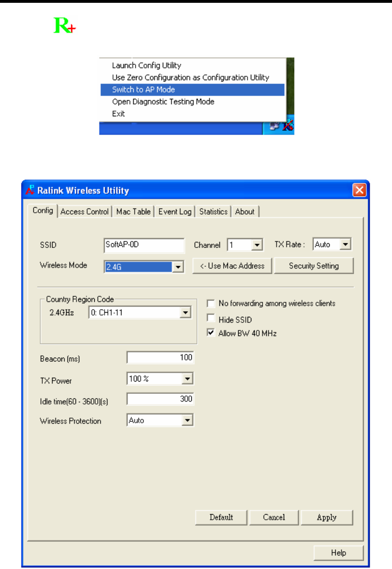The height and width of the screenshot is (569, 392).
Task: Click the Cancel button
Action: [274, 517]
